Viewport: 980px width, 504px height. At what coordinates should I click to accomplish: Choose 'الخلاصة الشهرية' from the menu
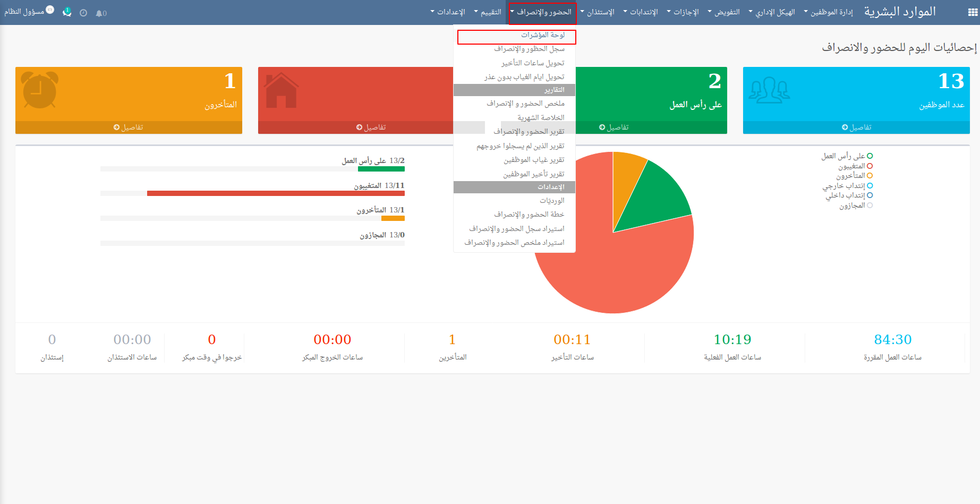541,117
